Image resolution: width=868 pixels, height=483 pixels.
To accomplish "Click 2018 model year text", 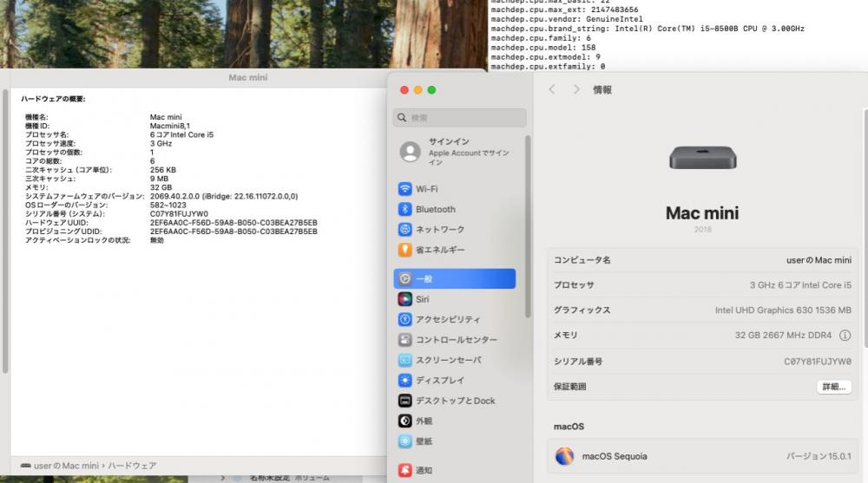I will point(702,229).
